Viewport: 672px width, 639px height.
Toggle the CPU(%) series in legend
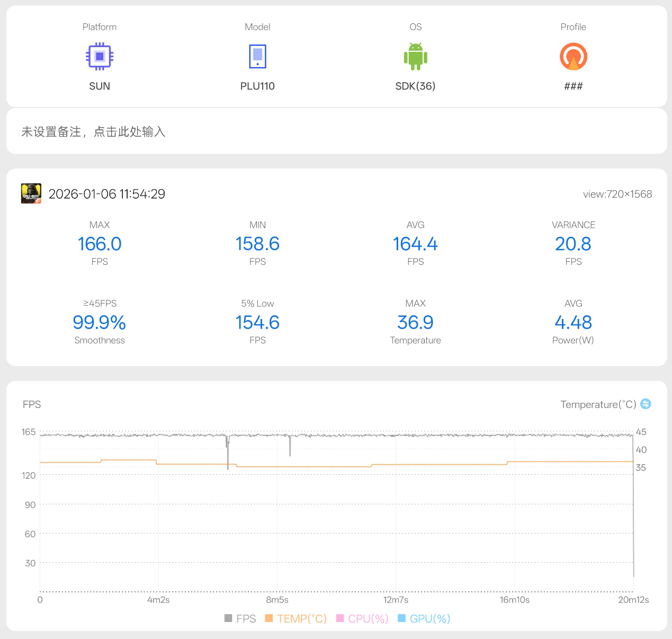click(362, 618)
